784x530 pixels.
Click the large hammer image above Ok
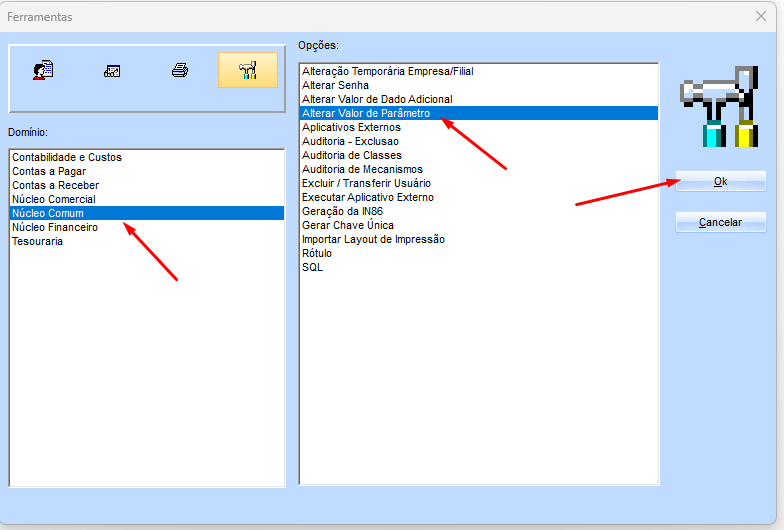721,107
